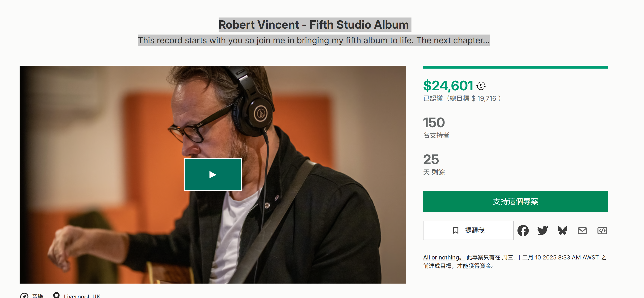Click the currency conversion icon beside $24,601
This screenshot has height=298, width=644.
click(481, 86)
